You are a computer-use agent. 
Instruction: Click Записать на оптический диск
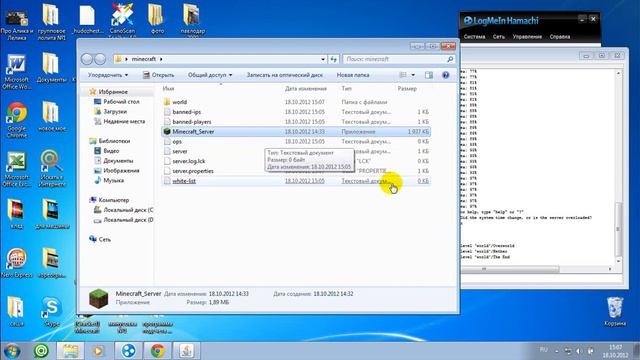click(284, 75)
